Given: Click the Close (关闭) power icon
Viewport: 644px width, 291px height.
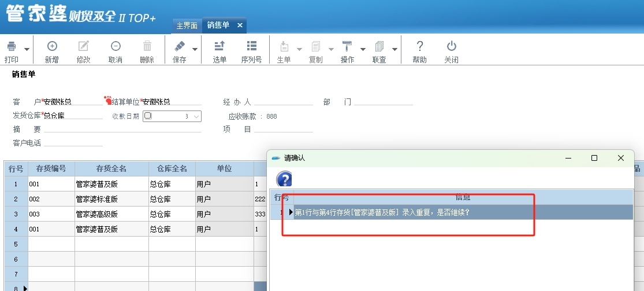Looking at the screenshot, I should (451, 46).
